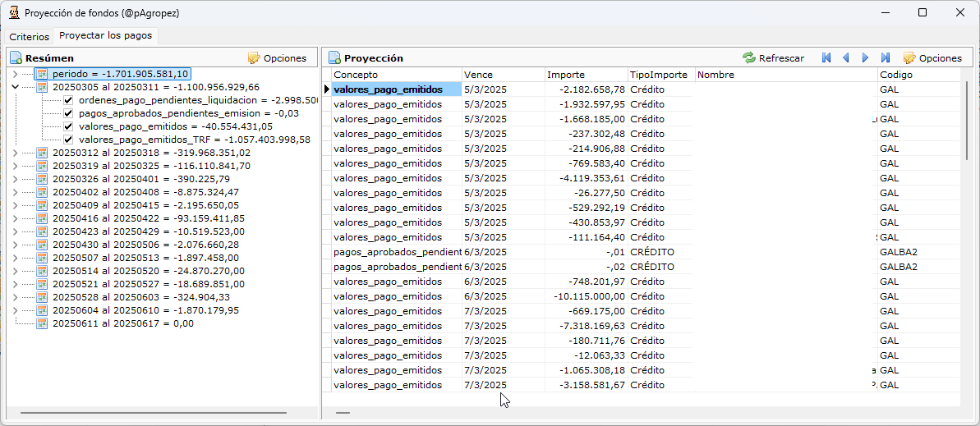Switch to the Criterios tab
980x426 pixels.
coord(29,37)
